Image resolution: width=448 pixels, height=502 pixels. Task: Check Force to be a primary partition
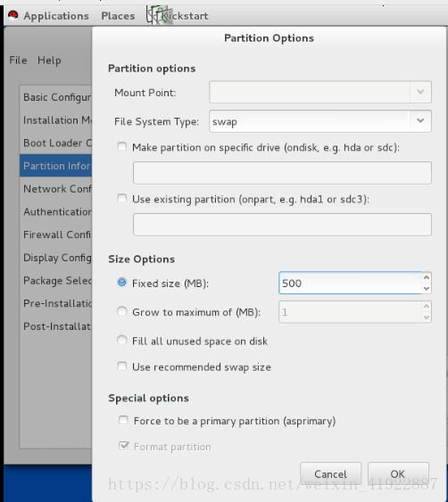(x=123, y=420)
